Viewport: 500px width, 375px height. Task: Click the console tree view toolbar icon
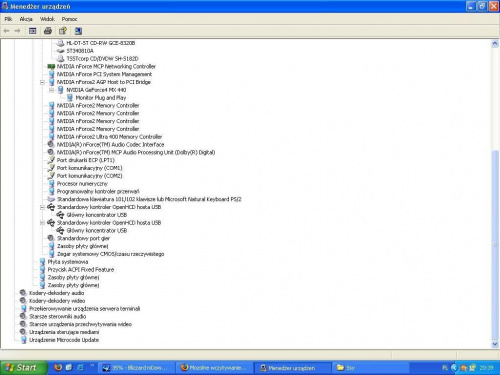pyautogui.click(x=32, y=31)
